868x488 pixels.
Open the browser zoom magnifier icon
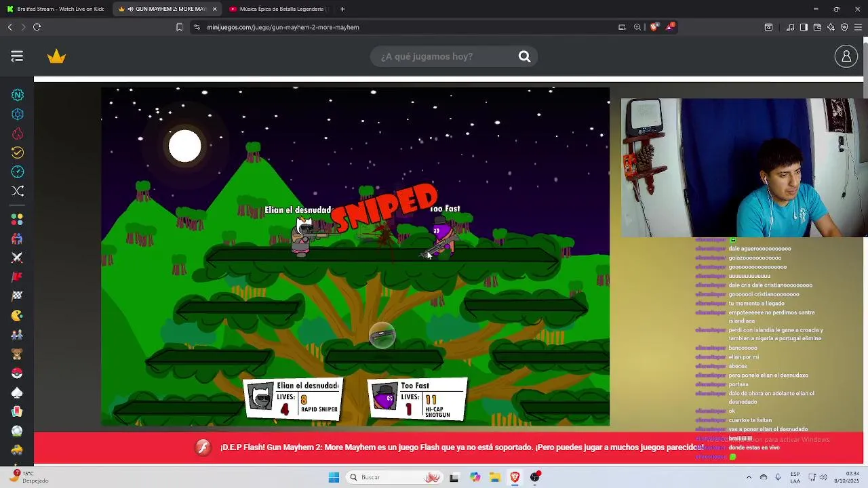637,27
